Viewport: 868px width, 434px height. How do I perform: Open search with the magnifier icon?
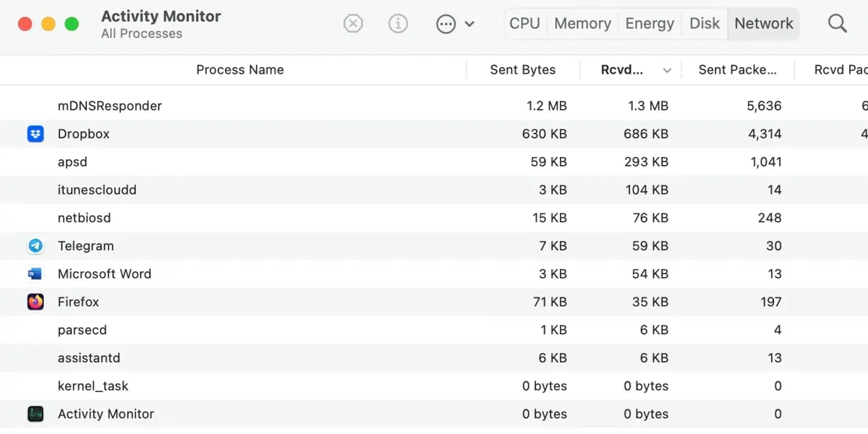click(837, 23)
